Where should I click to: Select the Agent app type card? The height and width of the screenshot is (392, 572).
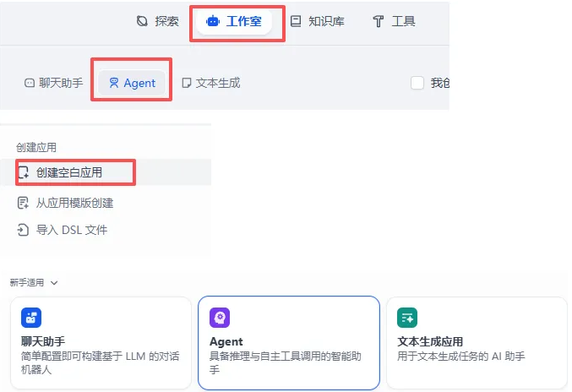pos(288,342)
